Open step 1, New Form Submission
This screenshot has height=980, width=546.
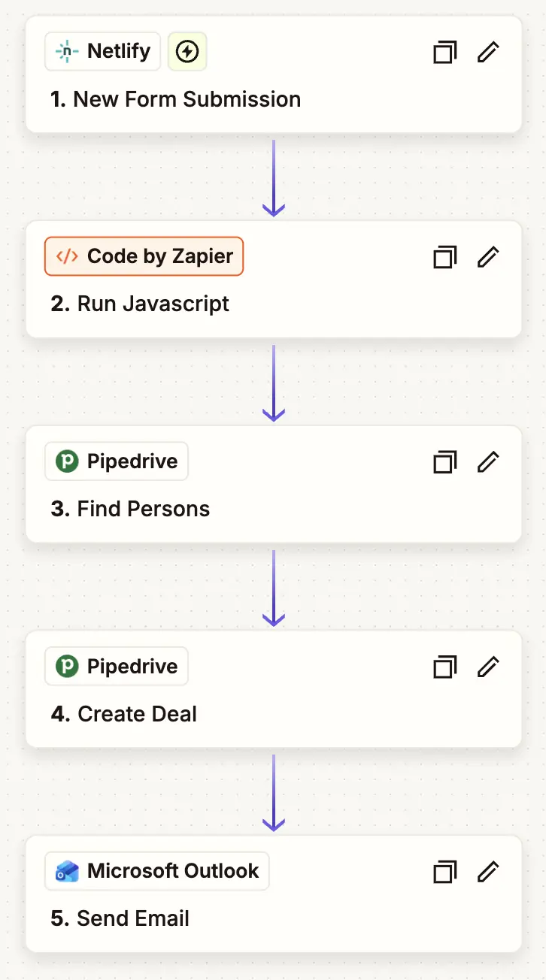click(x=174, y=98)
